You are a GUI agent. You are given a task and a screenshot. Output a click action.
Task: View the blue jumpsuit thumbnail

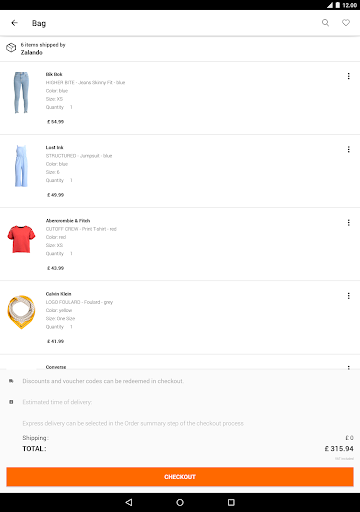(21, 166)
